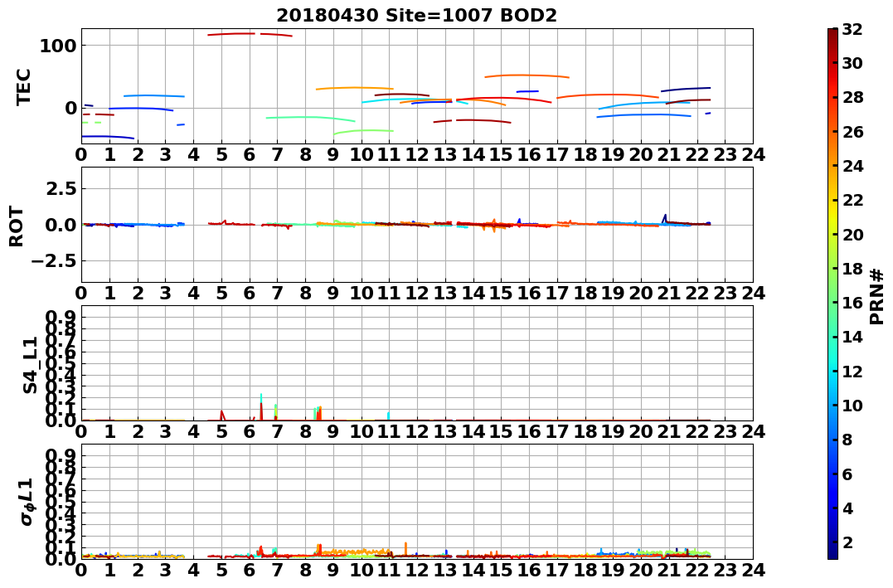
Task: Click the TEC panel y-tick '100'
Action: point(58,46)
